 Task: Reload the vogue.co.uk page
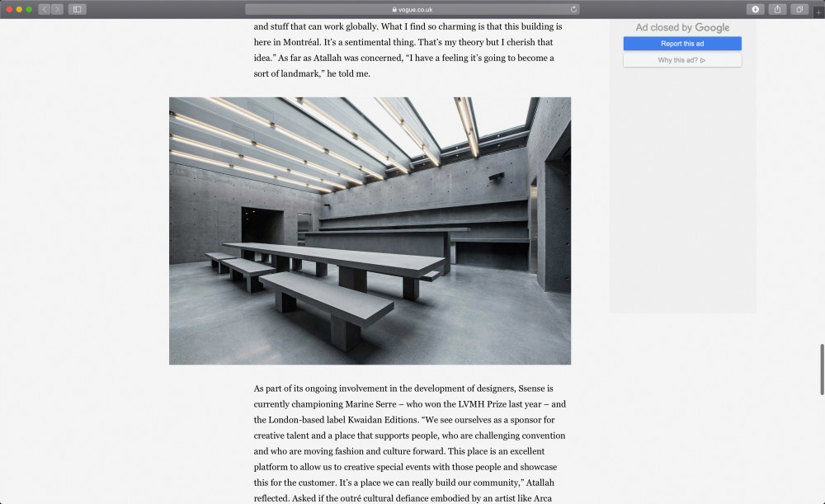[x=573, y=9]
